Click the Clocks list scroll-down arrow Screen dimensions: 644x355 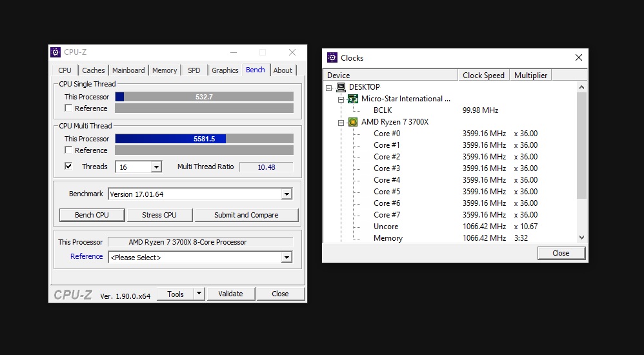click(x=581, y=237)
